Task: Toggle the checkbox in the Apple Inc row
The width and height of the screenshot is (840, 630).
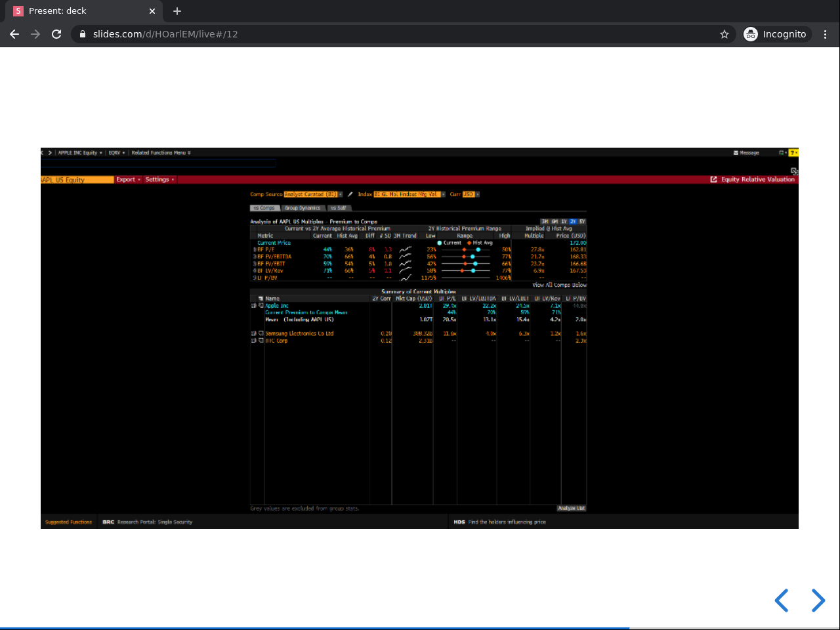Action: (261, 306)
